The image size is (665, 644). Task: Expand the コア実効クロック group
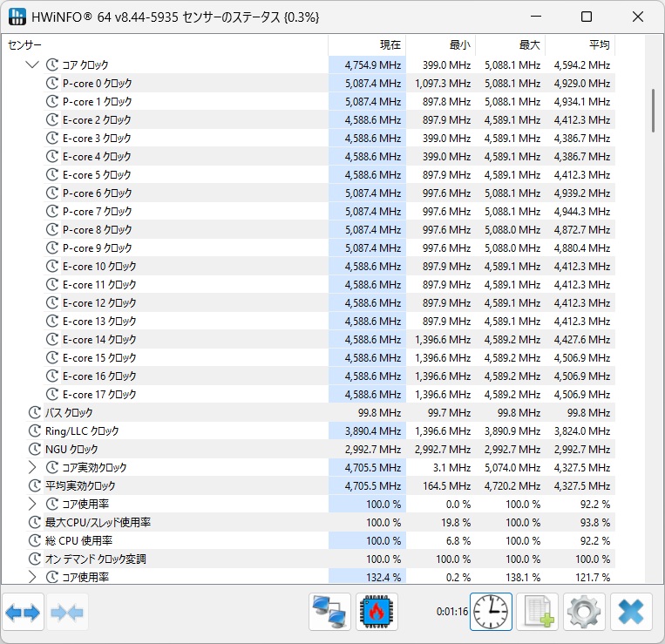point(32,467)
